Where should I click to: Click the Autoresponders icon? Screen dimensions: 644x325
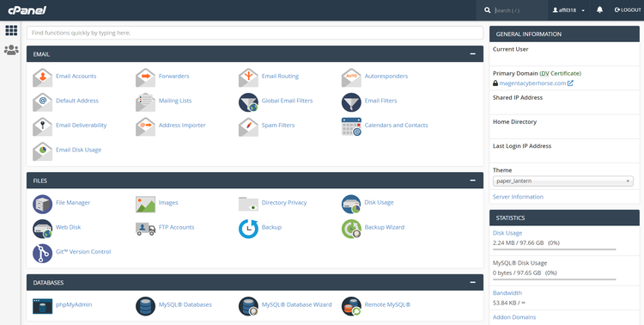[351, 77]
